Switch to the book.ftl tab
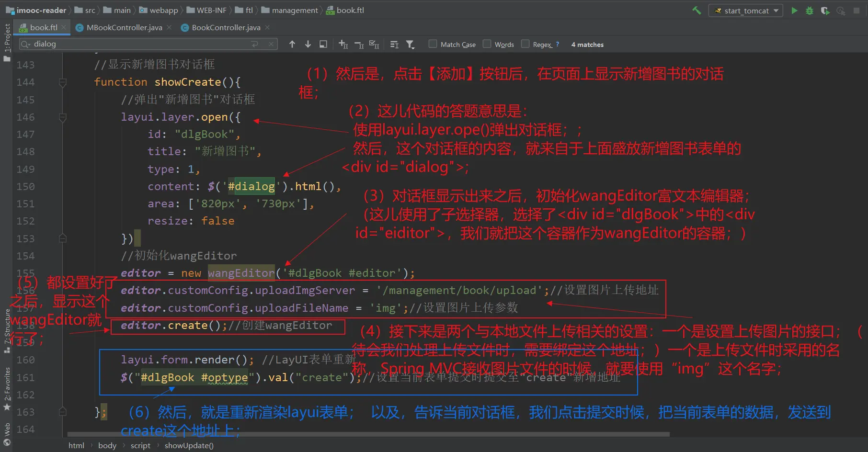868x452 pixels. tap(44, 27)
